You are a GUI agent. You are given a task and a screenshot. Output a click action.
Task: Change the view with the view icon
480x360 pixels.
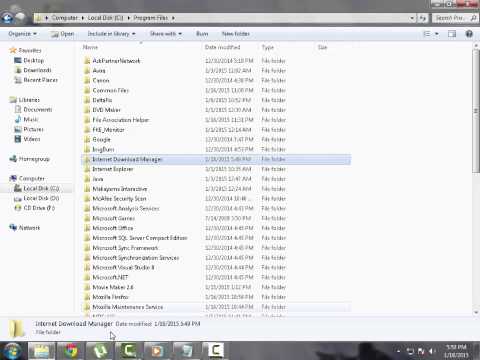(x=427, y=34)
